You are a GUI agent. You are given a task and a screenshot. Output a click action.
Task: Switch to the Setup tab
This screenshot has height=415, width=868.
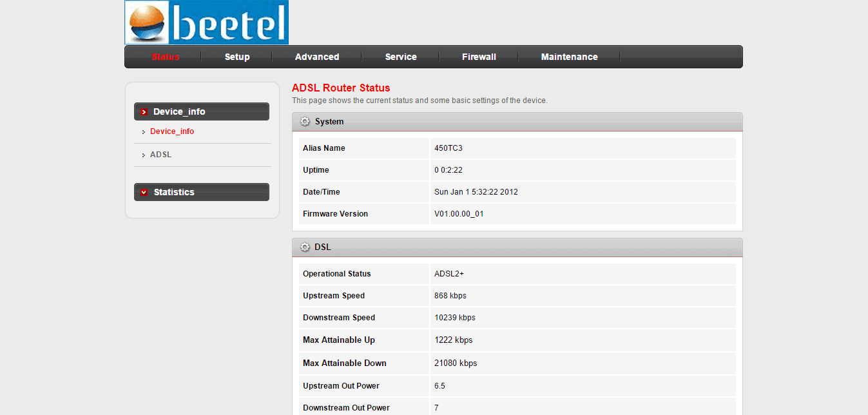236,57
